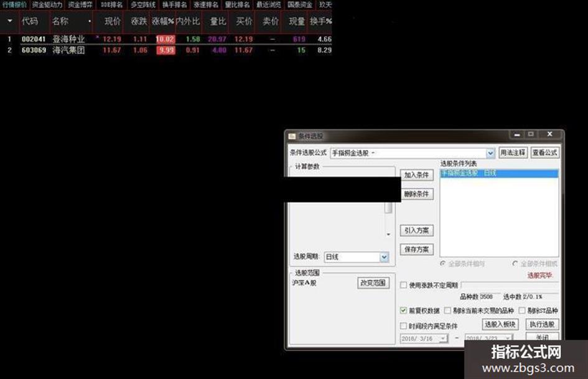Viewport: 588px width, 379px height.
Task: Switch to the 量比排名 tab
Action: click(x=237, y=4)
